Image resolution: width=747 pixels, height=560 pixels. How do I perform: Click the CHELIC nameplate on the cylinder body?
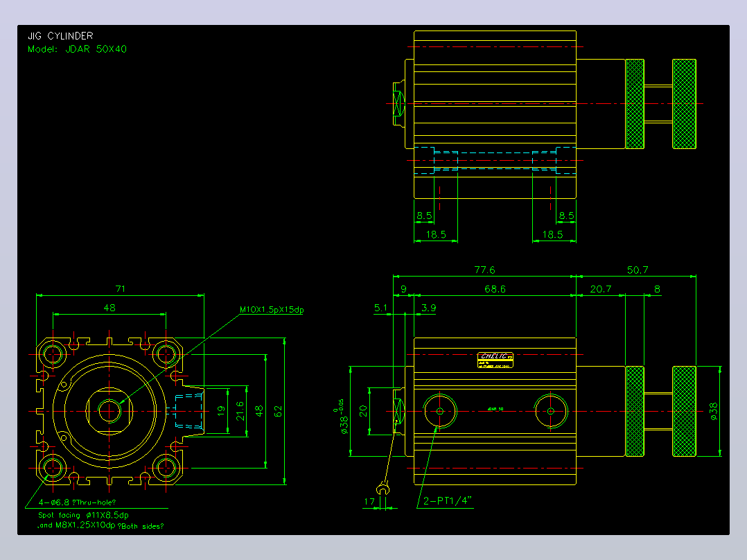(x=495, y=360)
